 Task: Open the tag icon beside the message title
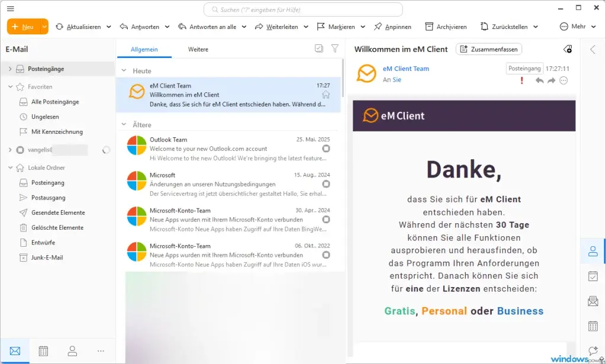[x=568, y=49]
